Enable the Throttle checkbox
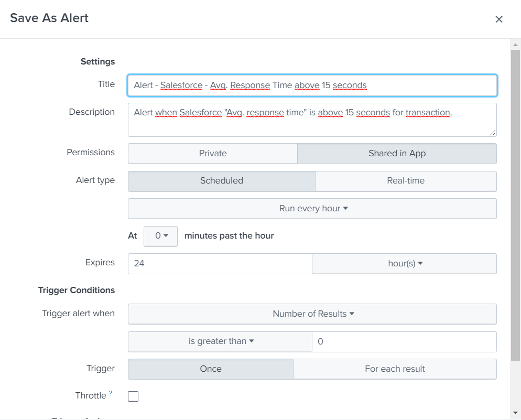 133,396
